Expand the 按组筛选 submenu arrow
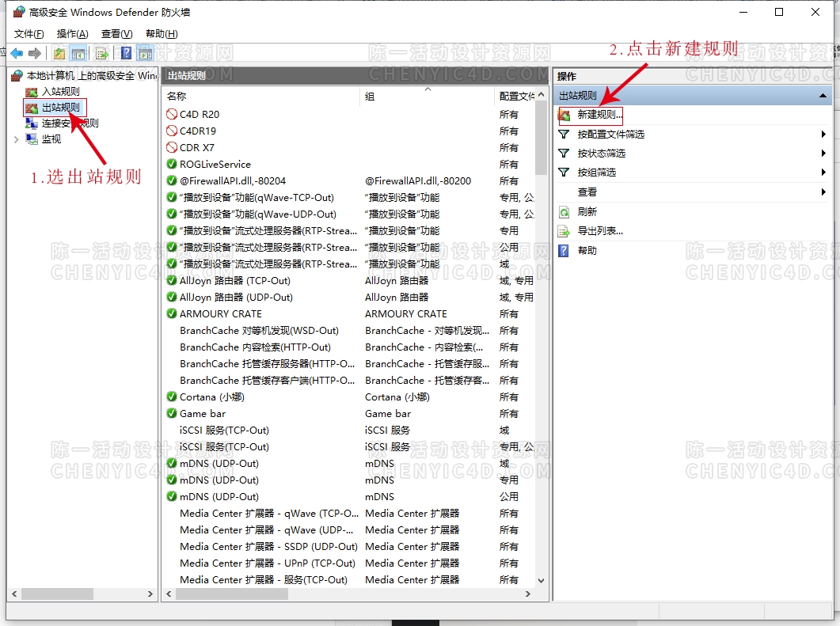This screenshot has width=840, height=626. (x=823, y=172)
